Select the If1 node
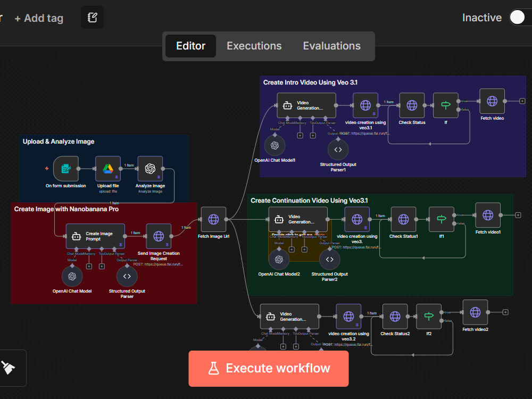 point(442,219)
